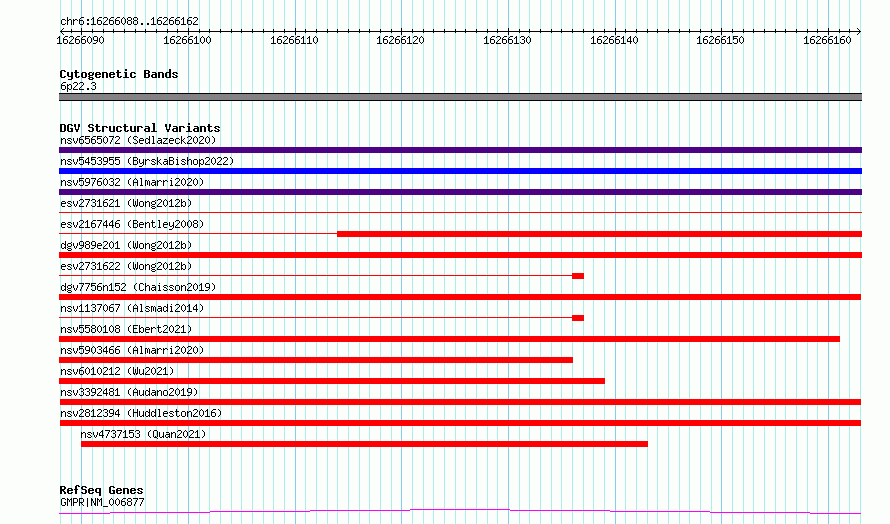
Task: Select the red nsv5903466 variant bar
Action: [316, 360]
